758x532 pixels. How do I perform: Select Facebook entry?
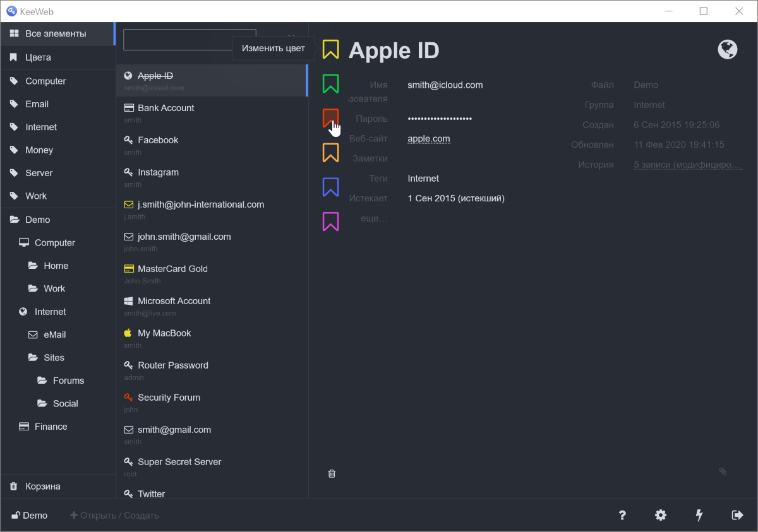point(212,145)
